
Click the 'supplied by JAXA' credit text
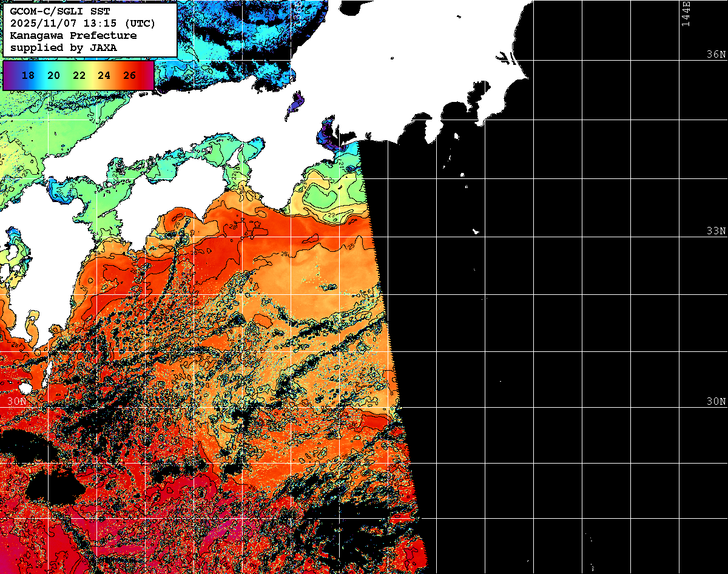click(x=63, y=47)
